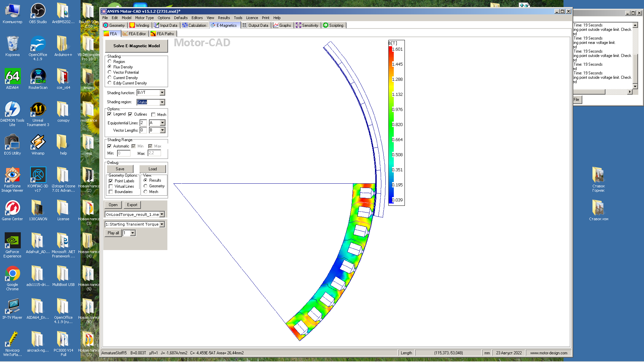Open the Computer desktop icon
This screenshot has width=644, height=362.
click(12, 13)
